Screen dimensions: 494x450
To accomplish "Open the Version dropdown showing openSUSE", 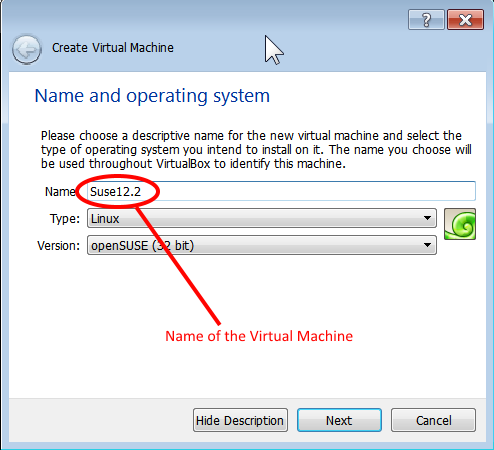I will coord(262,245).
